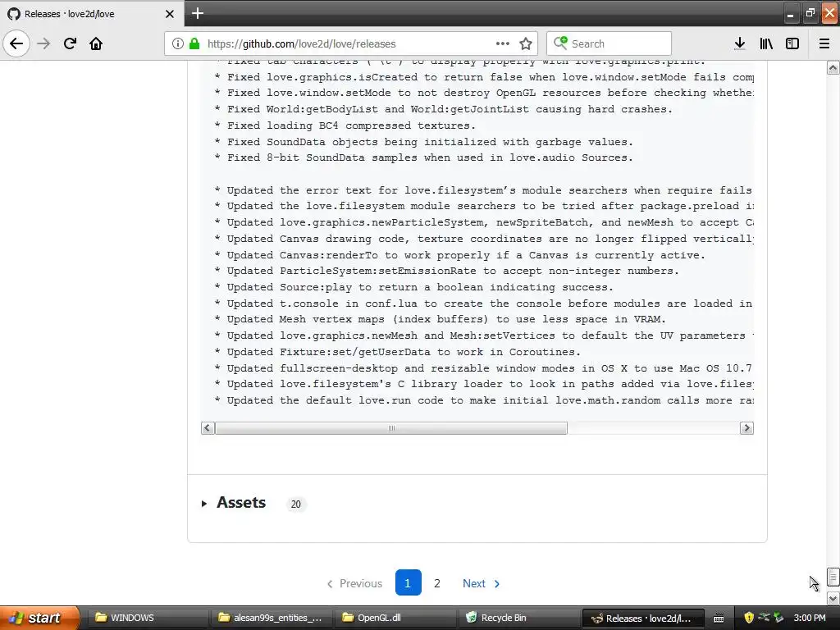Click the forward navigation arrow
This screenshot has width=840, height=630.
(x=43, y=43)
